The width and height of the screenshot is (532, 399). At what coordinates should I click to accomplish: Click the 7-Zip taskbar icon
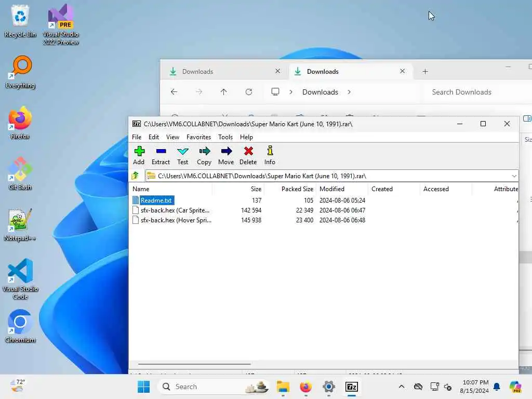[x=352, y=387]
